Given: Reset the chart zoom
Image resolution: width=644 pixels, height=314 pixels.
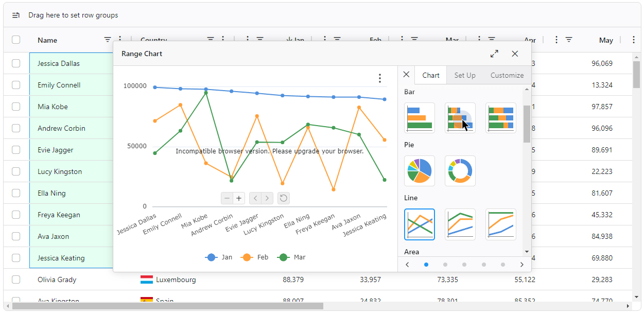Looking at the screenshot, I should coord(283,198).
